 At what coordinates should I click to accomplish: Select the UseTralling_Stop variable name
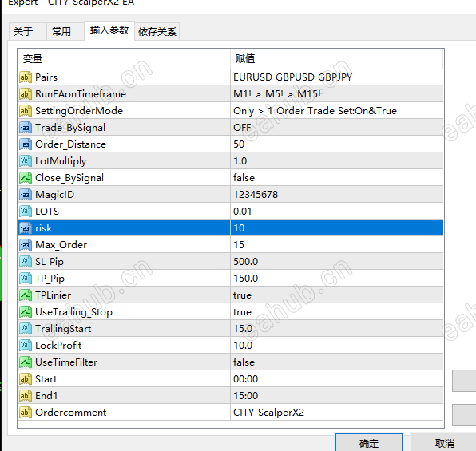coord(73,312)
